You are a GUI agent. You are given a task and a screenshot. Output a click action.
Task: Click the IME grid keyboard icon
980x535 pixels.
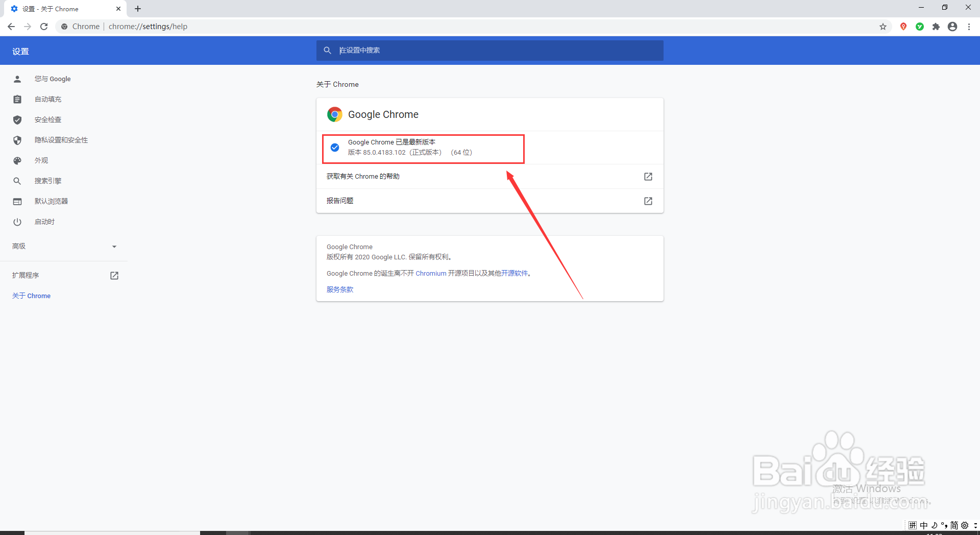coord(913,525)
